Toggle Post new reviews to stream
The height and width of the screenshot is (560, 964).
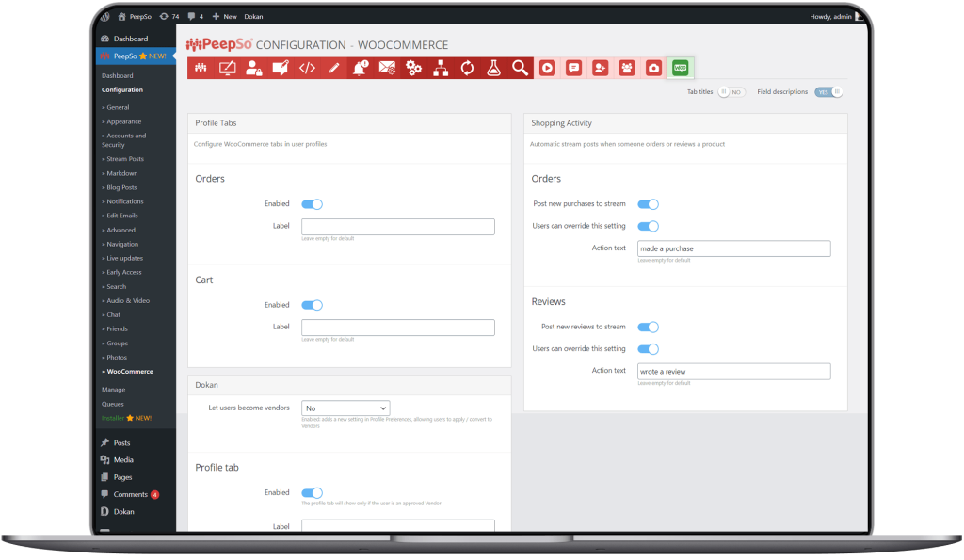648,327
